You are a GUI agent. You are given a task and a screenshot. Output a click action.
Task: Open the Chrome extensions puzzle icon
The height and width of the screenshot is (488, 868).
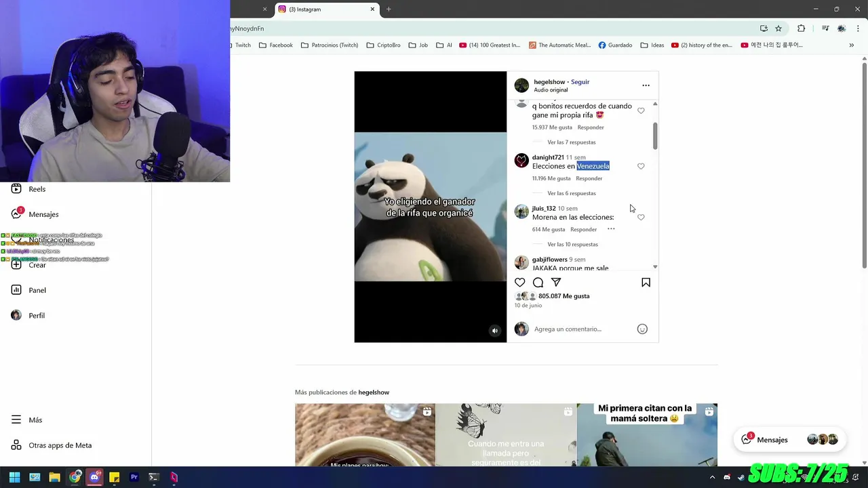[801, 28]
